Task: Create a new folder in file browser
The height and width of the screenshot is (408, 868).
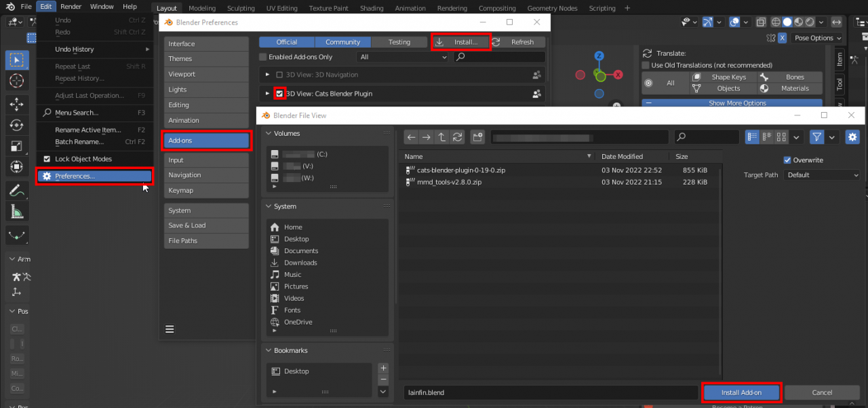Action: [477, 137]
